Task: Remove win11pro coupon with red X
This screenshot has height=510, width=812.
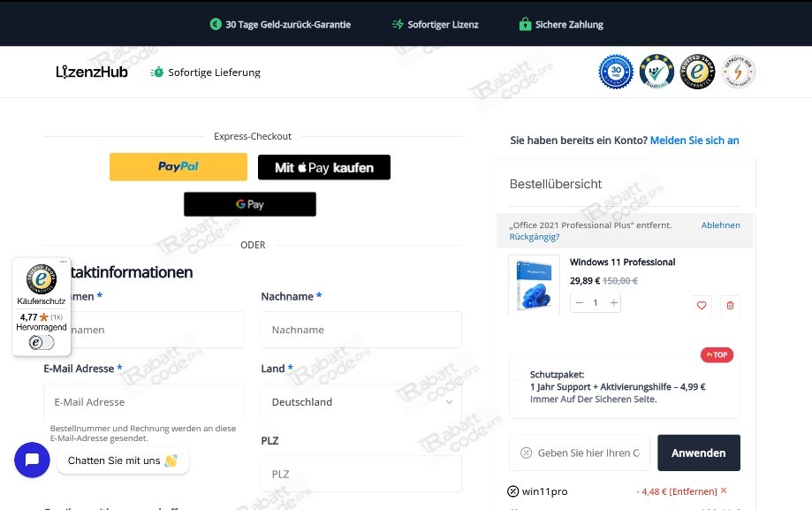Action: point(724,491)
